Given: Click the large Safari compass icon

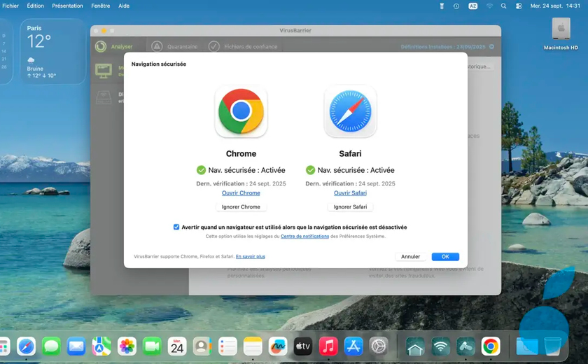Looking at the screenshot, I should click(350, 112).
